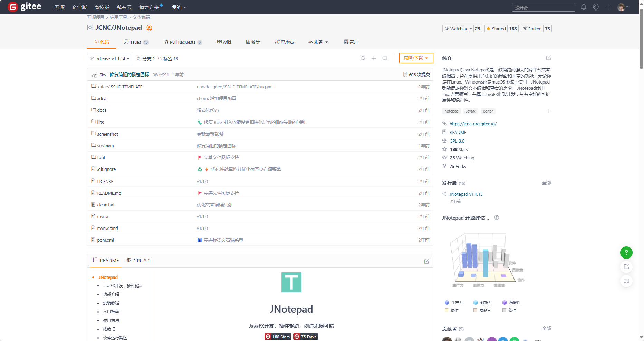Click the 稳健性 purple legend swatch
Viewport: 644px width, 341px height.
click(x=504, y=303)
